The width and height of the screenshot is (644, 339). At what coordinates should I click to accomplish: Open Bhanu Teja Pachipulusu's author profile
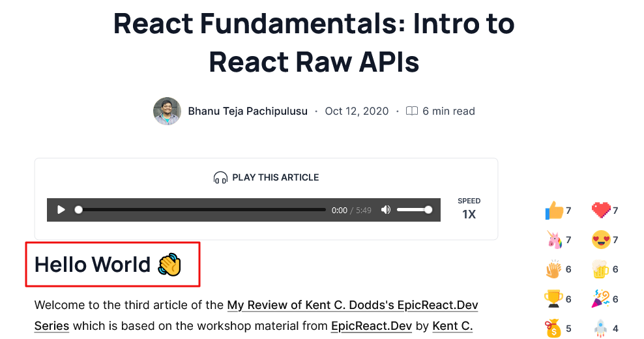click(x=248, y=111)
